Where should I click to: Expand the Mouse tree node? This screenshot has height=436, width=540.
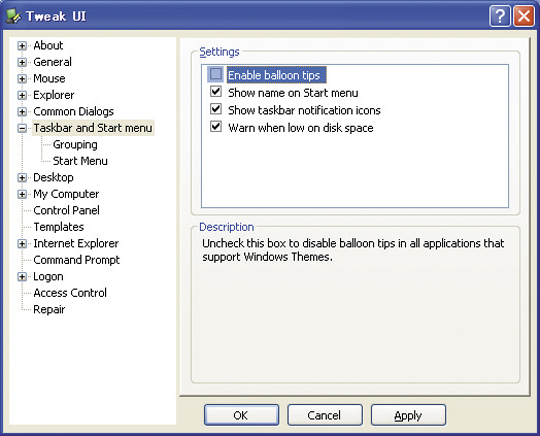[22, 79]
